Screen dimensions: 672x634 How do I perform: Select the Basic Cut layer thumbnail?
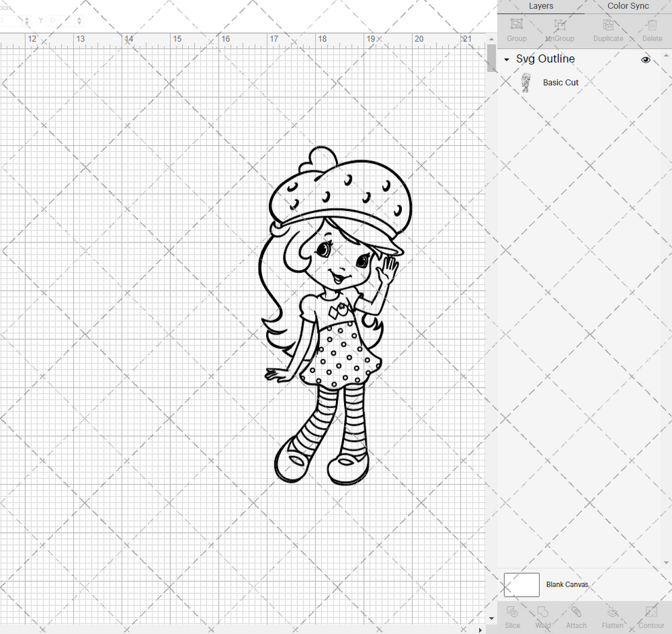click(x=527, y=82)
